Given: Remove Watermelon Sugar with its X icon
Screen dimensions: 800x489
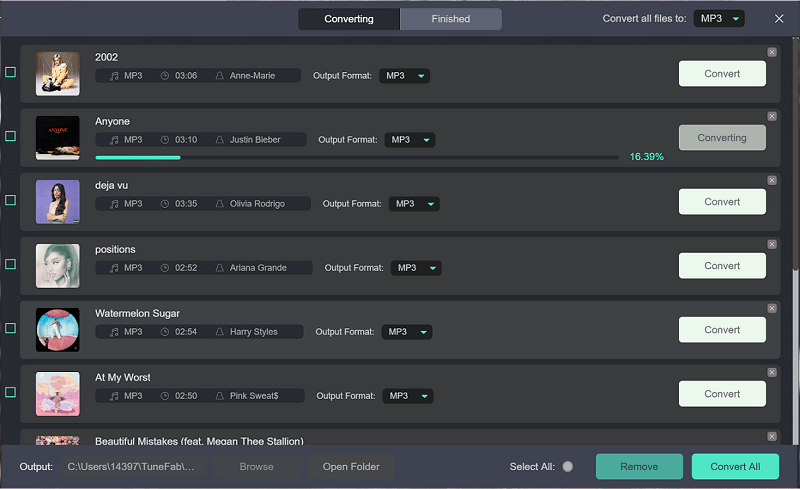Looking at the screenshot, I should [x=771, y=308].
